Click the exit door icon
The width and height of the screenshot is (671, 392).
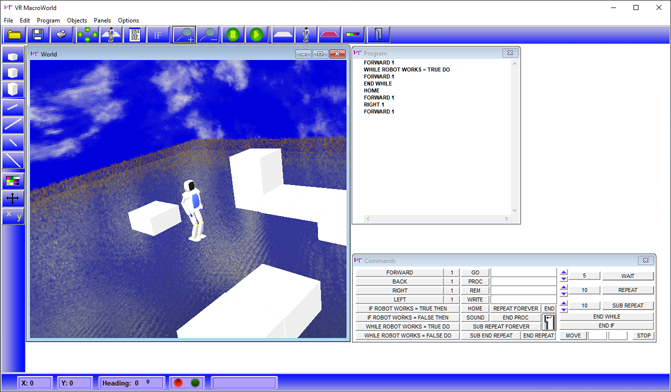[x=379, y=35]
